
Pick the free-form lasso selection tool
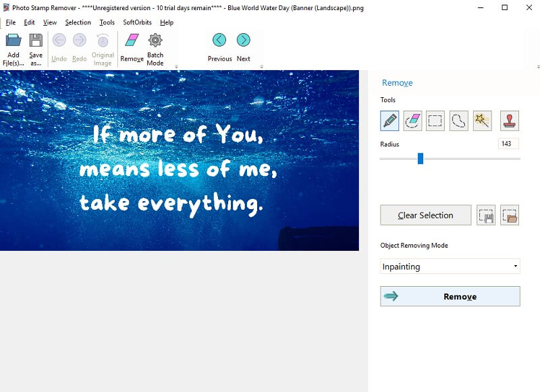459,121
